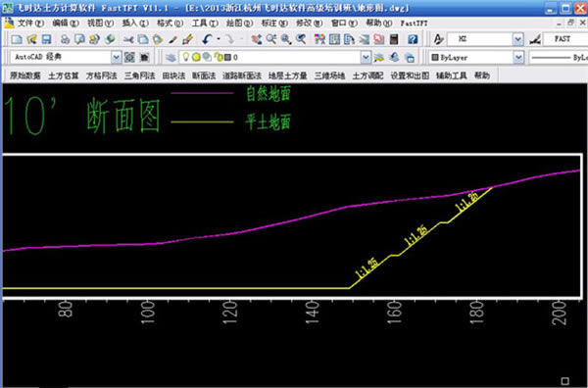Open the Tool Palettes icon

tap(349, 39)
